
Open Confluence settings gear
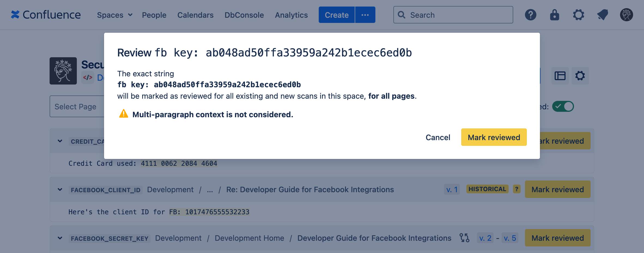[x=578, y=15]
